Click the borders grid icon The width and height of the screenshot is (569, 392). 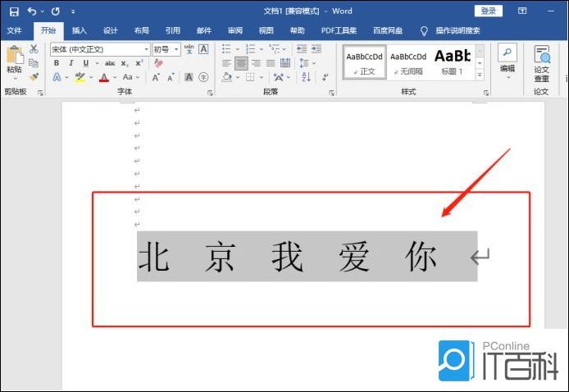click(250, 77)
